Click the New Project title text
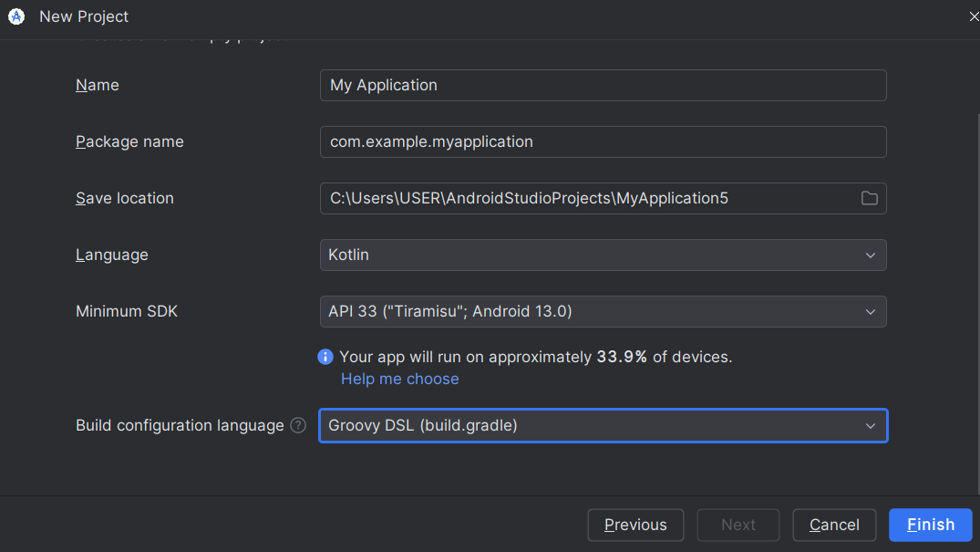Screen dimensions: 980x552 pyautogui.click(x=84, y=17)
